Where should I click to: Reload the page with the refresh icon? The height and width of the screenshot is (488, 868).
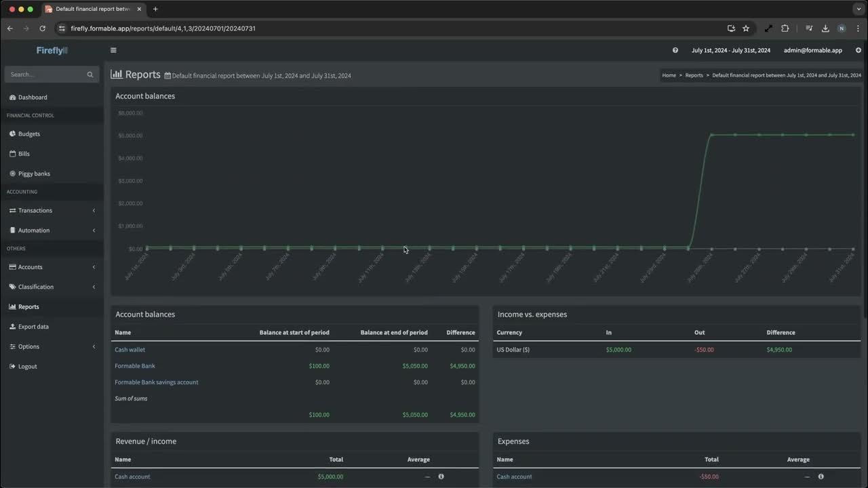point(42,28)
